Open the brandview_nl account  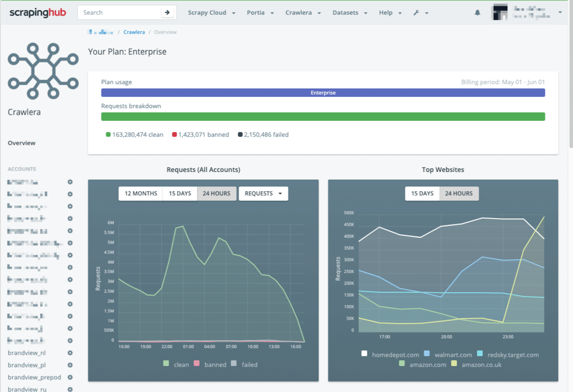tap(27, 353)
